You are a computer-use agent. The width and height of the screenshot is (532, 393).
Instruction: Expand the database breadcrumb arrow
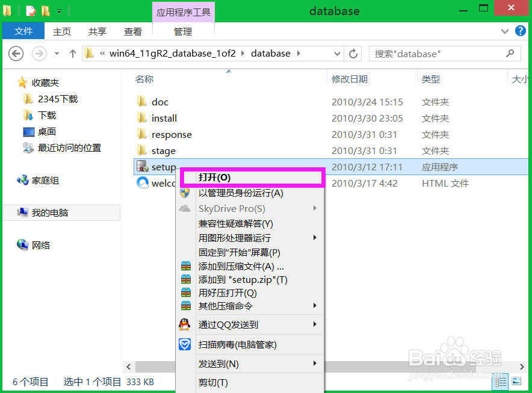298,54
